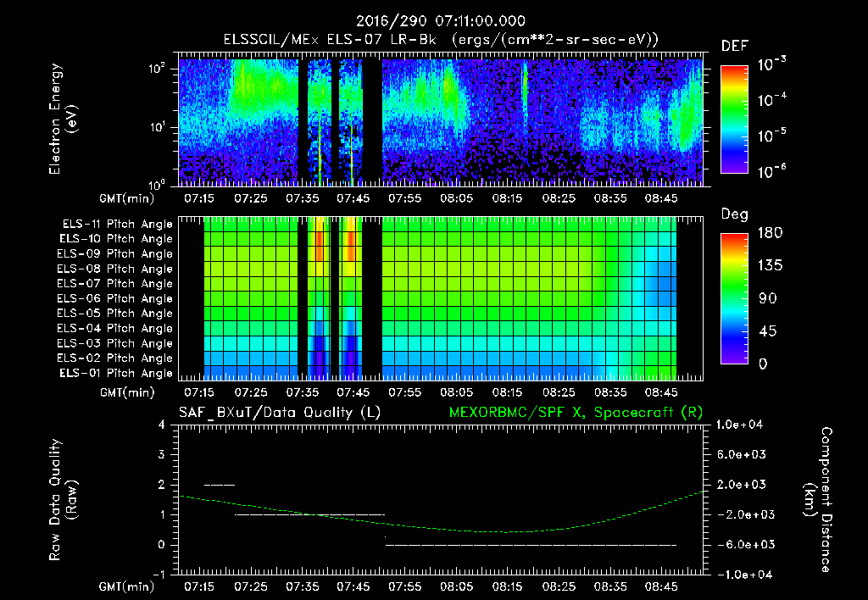Click 08:25 tick on the pitch angle time axis

point(559,392)
